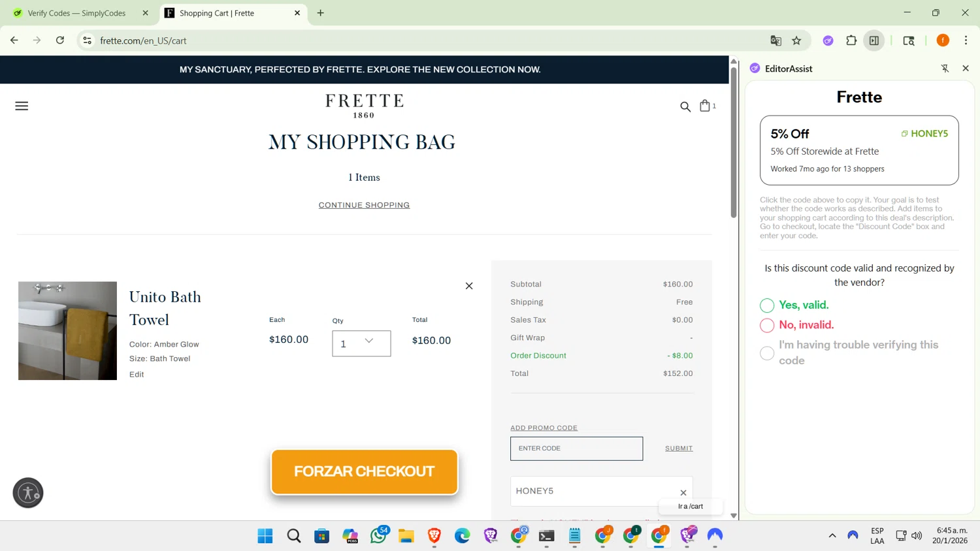Screen dimensions: 980x551
Task: Close the Shopping Cart Frette tab
Action: pyautogui.click(x=297, y=13)
